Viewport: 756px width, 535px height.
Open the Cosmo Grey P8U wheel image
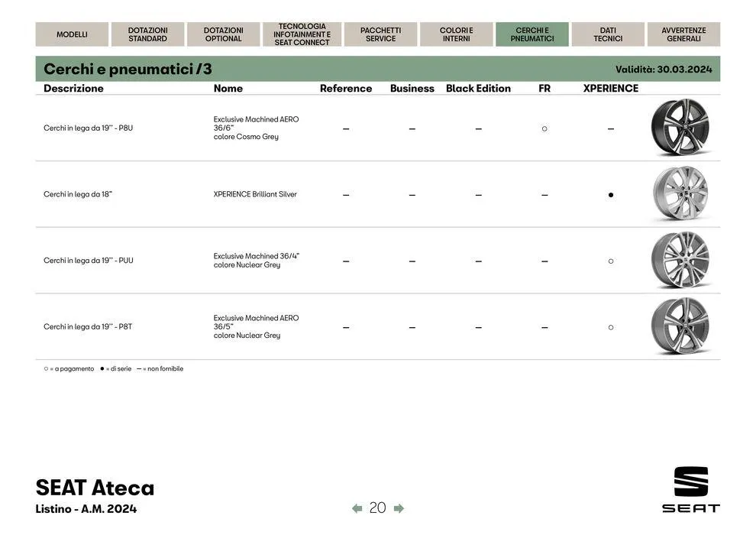[x=680, y=127]
